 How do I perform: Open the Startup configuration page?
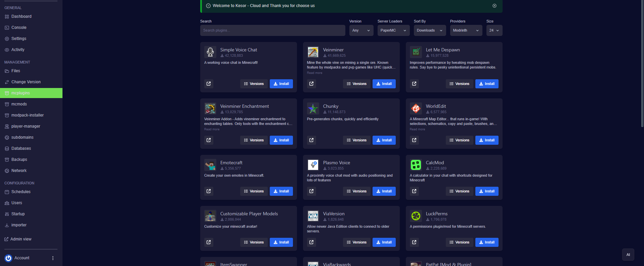tap(31, 214)
